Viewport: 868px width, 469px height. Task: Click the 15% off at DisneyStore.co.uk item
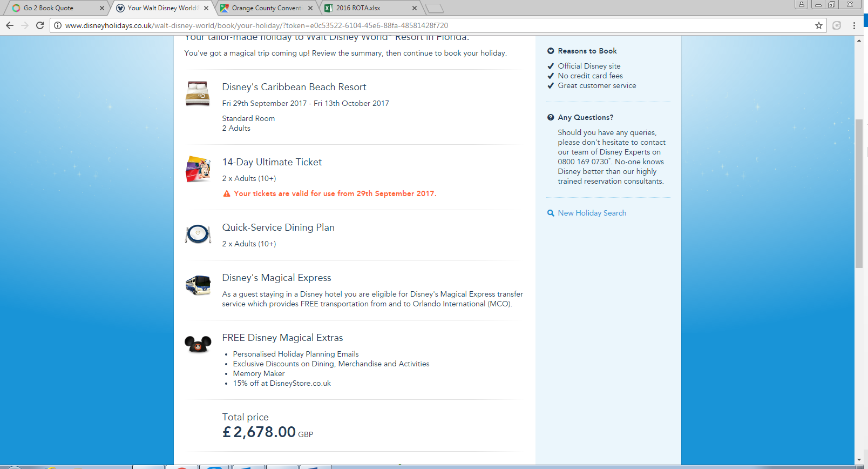tap(282, 383)
